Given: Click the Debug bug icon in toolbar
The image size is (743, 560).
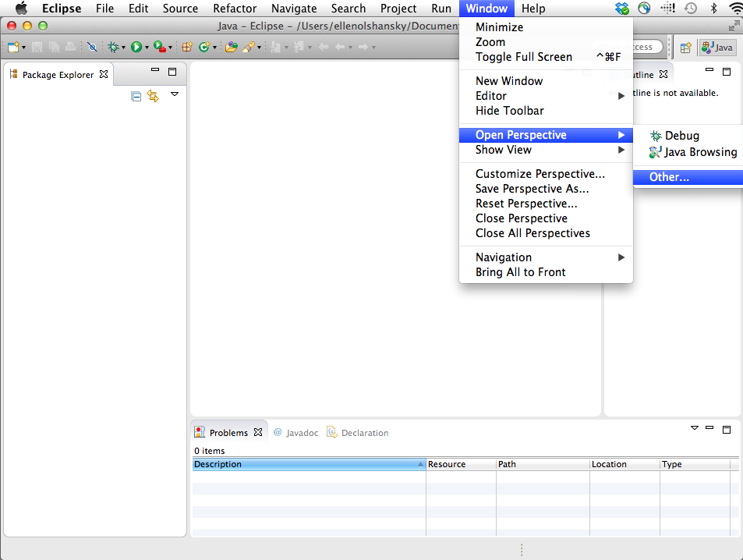Looking at the screenshot, I should [114, 48].
